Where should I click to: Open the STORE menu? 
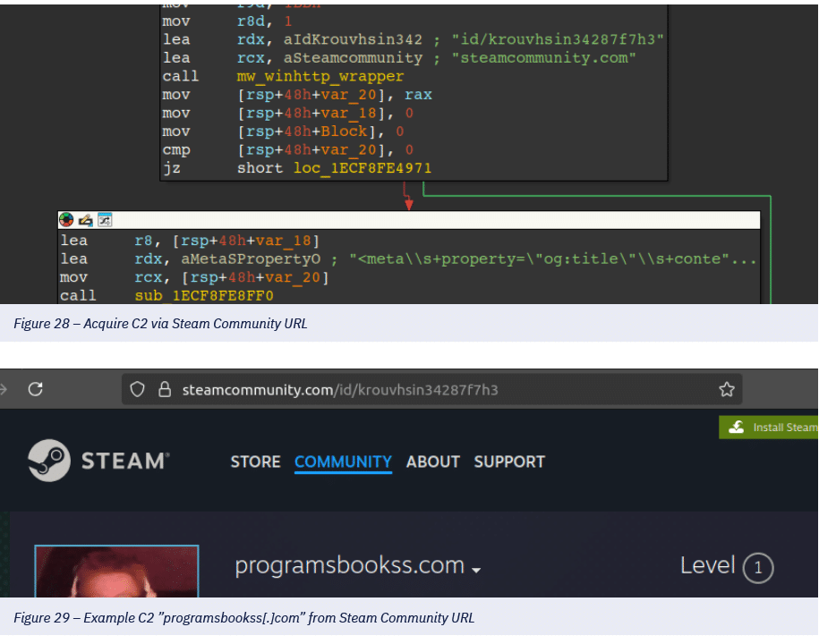coord(255,462)
